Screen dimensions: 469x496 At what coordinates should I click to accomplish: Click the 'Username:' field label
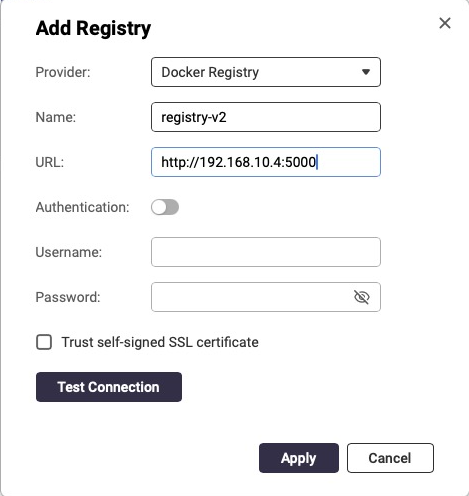[x=69, y=252]
